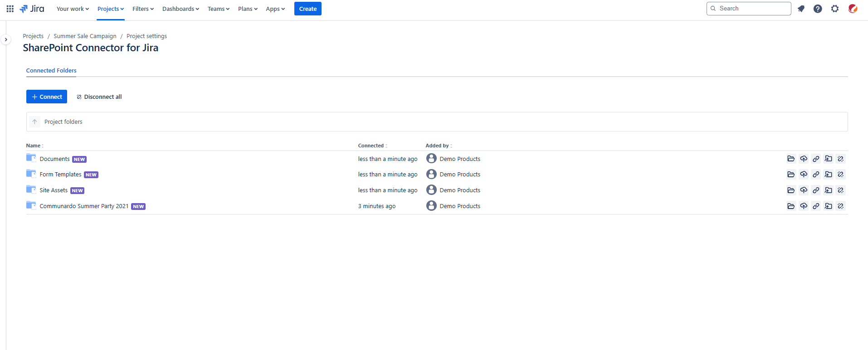Open the Documents folder via its open-folder icon
Viewport: 868px width, 350px height.
tap(791, 159)
